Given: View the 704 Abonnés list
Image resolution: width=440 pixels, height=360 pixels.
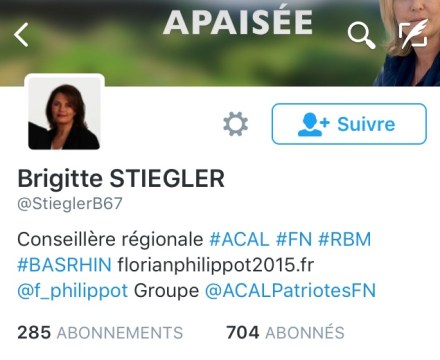Looking at the screenshot, I should (285, 332).
